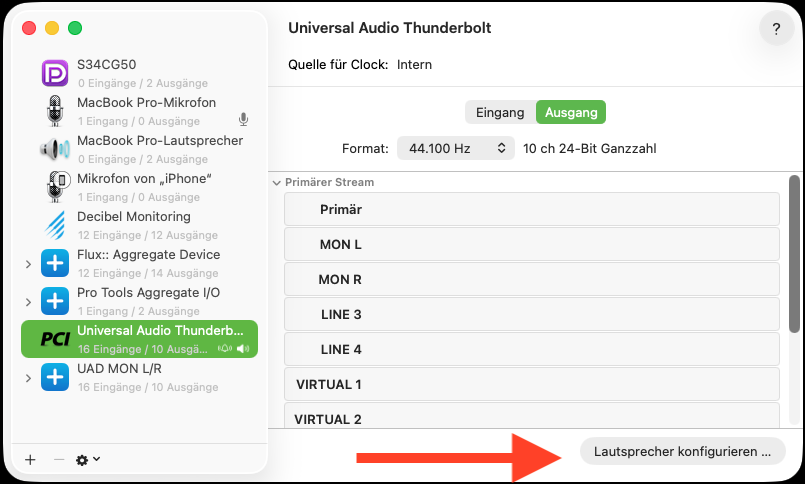Select the Universal Audio Thunderbolt PCI icon

pos(54,339)
